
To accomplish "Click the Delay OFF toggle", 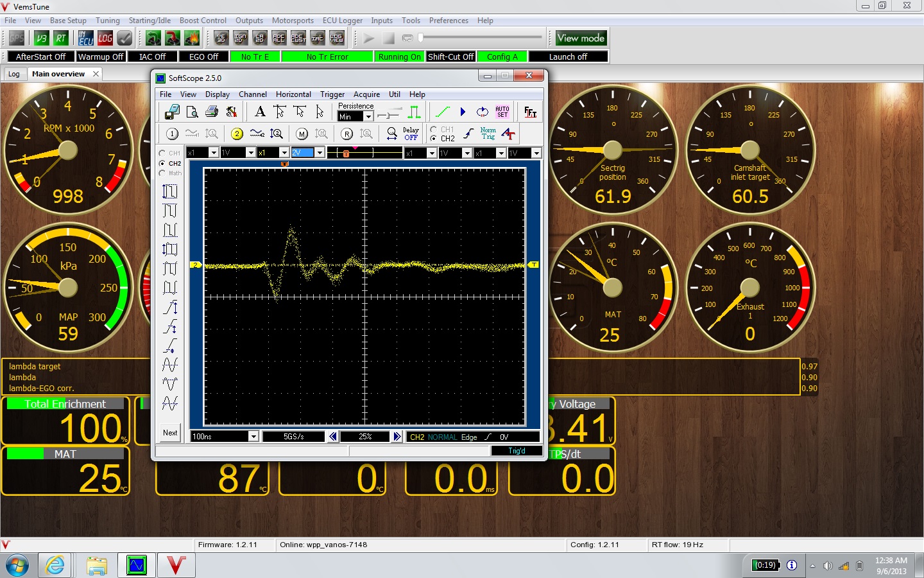I will [411, 134].
